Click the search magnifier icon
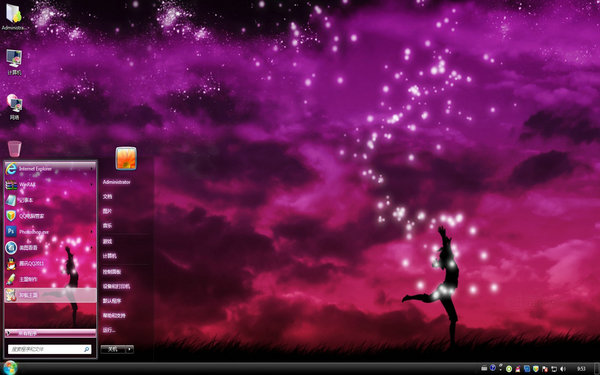This screenshot has width=600, height=375. [86, 349]
